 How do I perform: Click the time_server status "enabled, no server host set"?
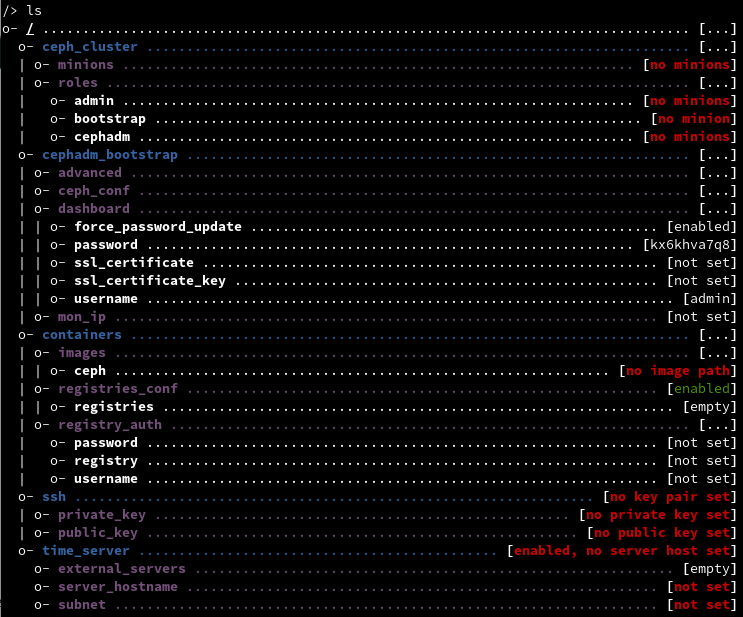[x=621, y=551]
